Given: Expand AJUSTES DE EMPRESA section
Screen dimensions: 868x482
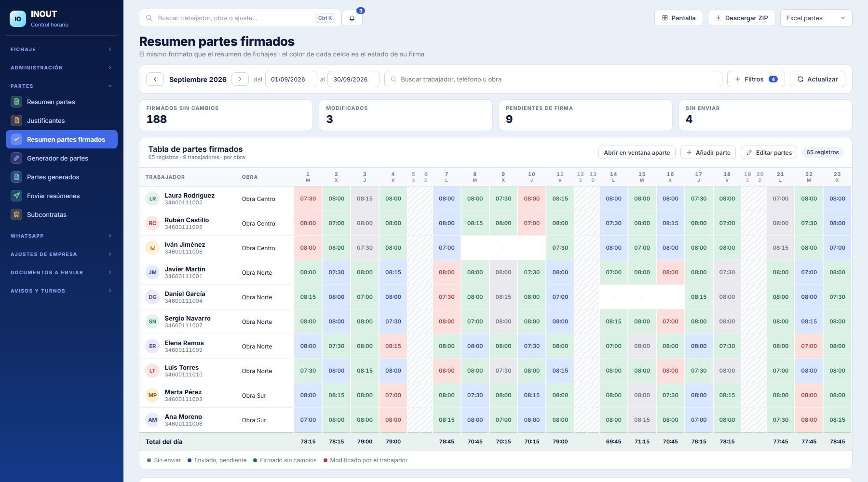Looking at the screenshot, I should (x=62, y=254).
